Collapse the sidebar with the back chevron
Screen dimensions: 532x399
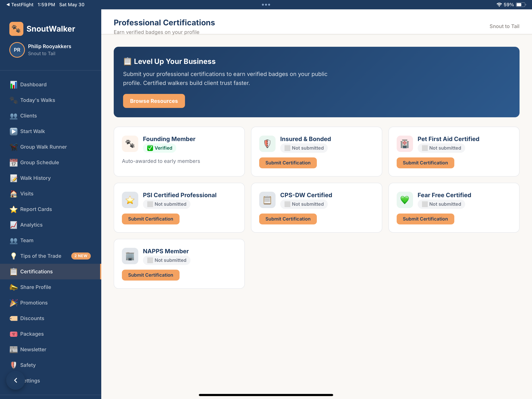[16, 380]
